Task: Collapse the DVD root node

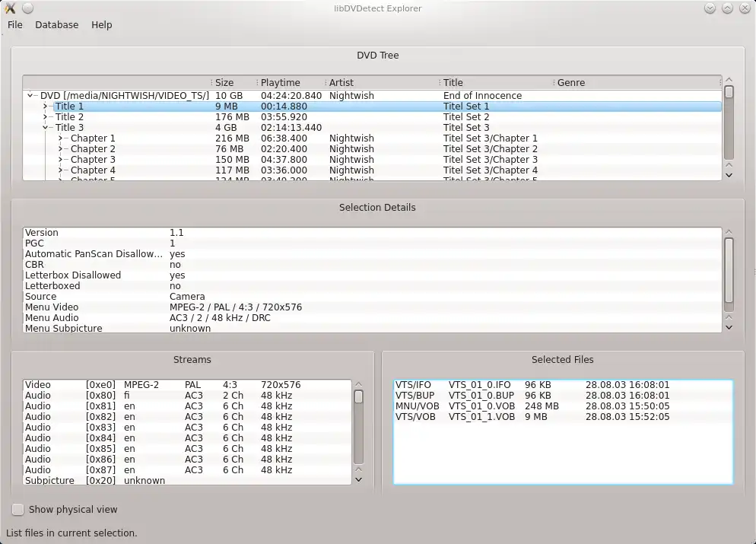Action: [x=30, y=96]
